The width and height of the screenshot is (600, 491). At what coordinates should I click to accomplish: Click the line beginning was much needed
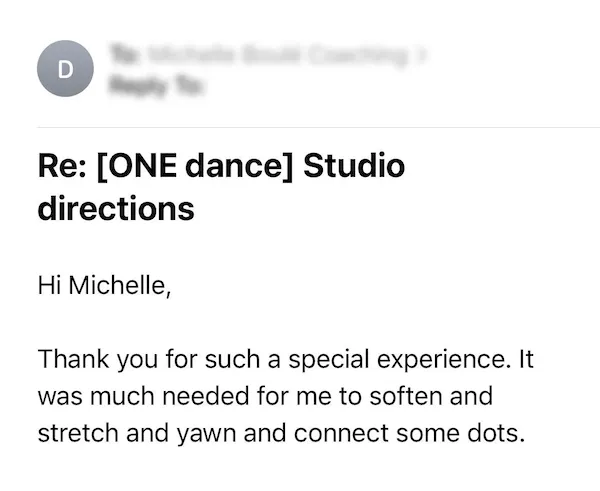265,396
